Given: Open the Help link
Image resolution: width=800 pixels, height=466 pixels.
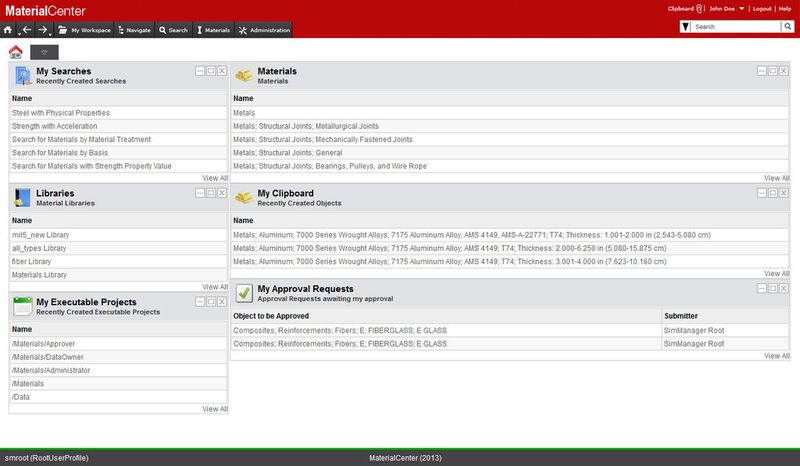Looking at the screenshot, I should tap(785, 9).
